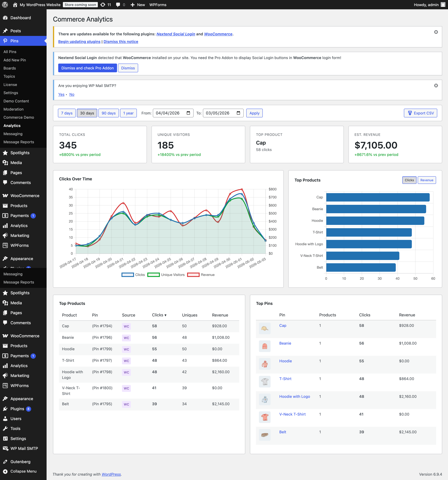The image size is (448, 480).
Task: Open All Pins submenu item
Action: point(10,52)
